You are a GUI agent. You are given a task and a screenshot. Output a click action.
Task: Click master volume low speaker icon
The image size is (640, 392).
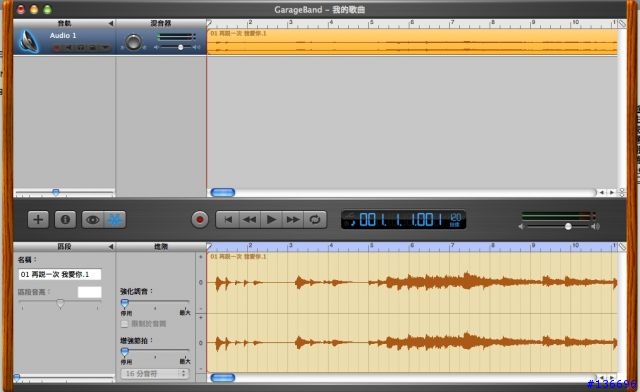(x=522, y=226)
